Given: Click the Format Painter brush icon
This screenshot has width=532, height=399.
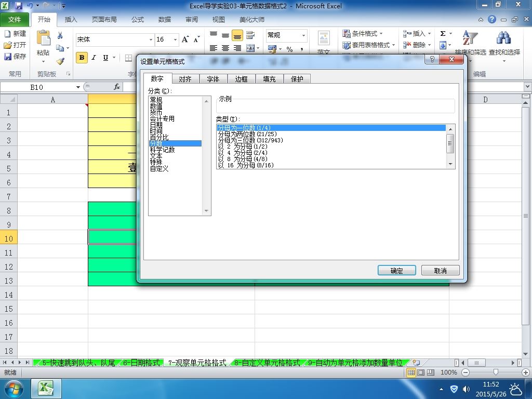Looking at the screenshot, I should [60, 61].
